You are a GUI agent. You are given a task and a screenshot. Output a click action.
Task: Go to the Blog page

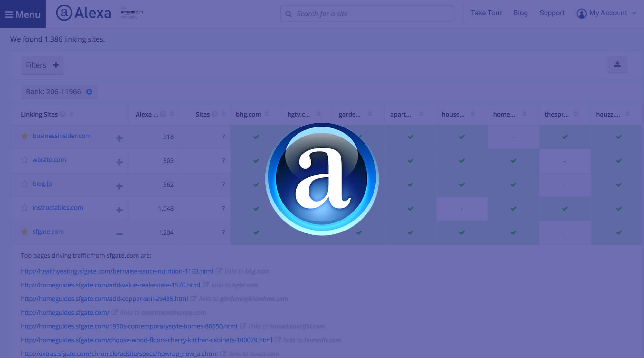click(520, 13)
